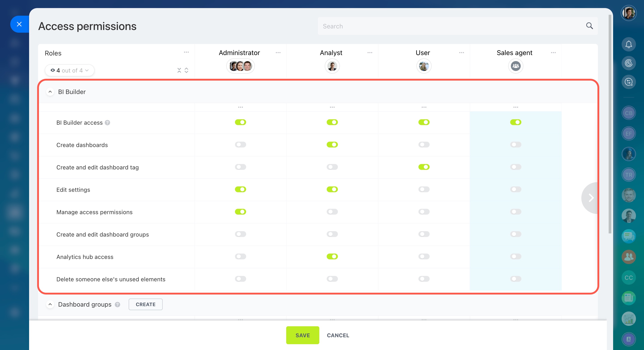Click help icon beside Dashboard groups
The image size is (644, 350).
click(117, 305)
